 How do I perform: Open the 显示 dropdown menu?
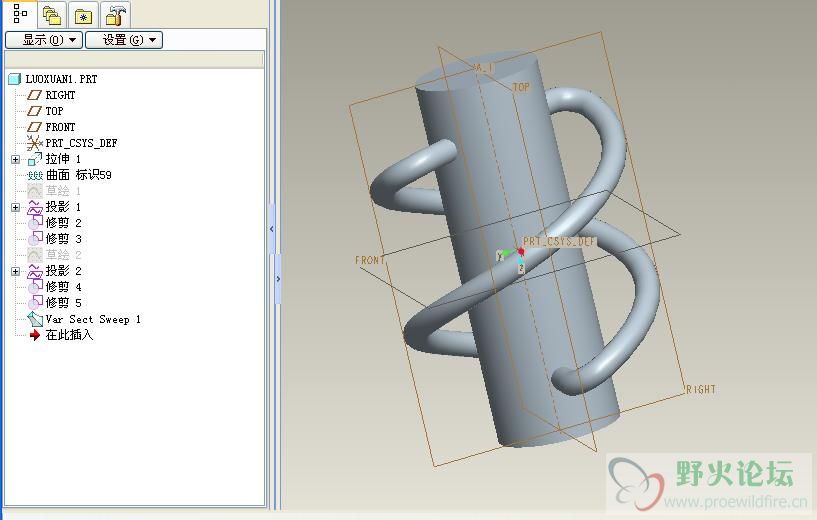tap(44, 40)
